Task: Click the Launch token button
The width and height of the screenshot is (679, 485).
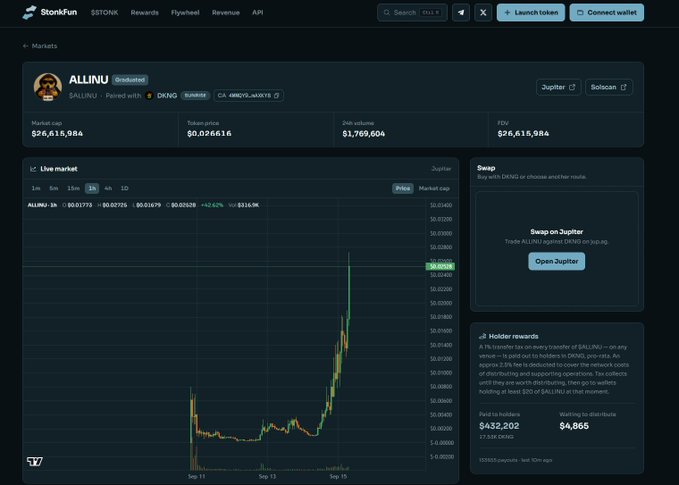Action: tap(531, 13)
